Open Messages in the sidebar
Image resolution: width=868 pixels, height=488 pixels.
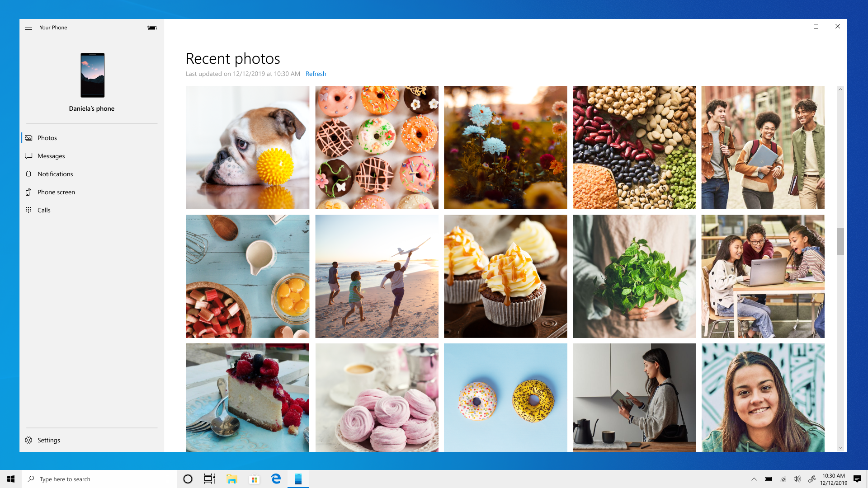coord(51,156)
